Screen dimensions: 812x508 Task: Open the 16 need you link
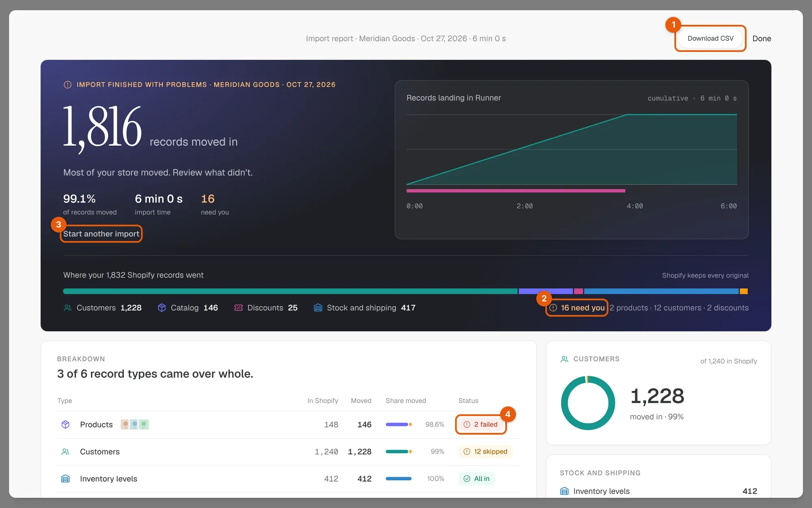coord(577,308)
